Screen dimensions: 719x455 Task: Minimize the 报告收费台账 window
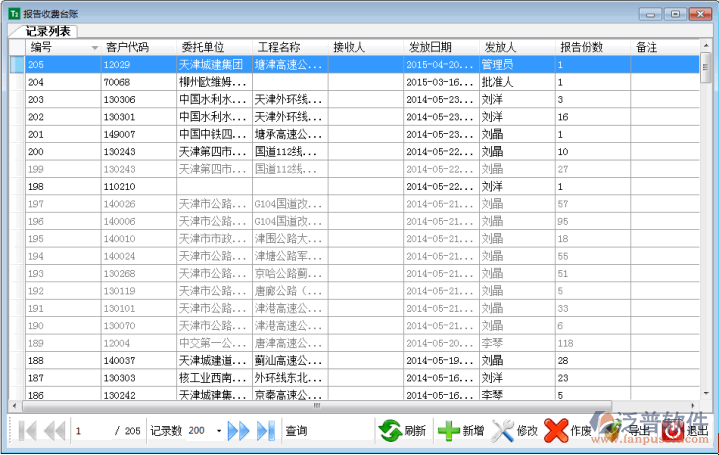pos(650,14)
